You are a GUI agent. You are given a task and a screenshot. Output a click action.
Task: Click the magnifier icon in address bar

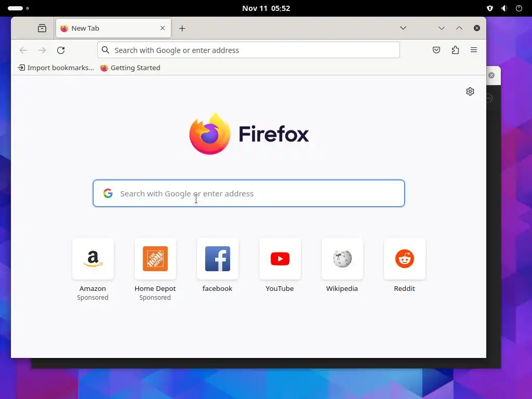105,50
